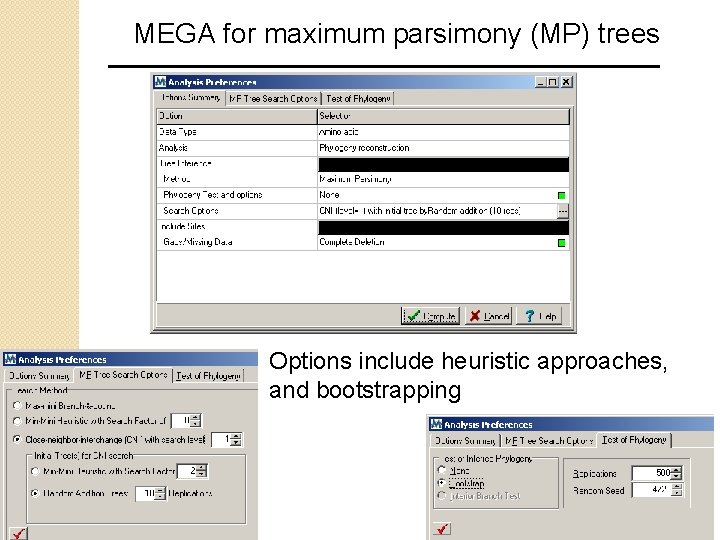Maximize the top Analysis Preferences window
This screenshot has width=720, height=540.
coord(552,82)
